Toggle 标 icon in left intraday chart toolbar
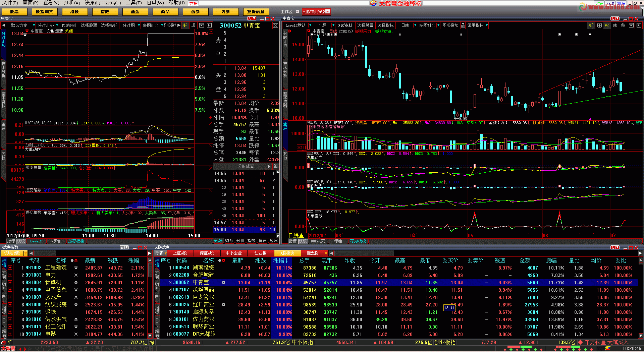 tap(185, 25)
